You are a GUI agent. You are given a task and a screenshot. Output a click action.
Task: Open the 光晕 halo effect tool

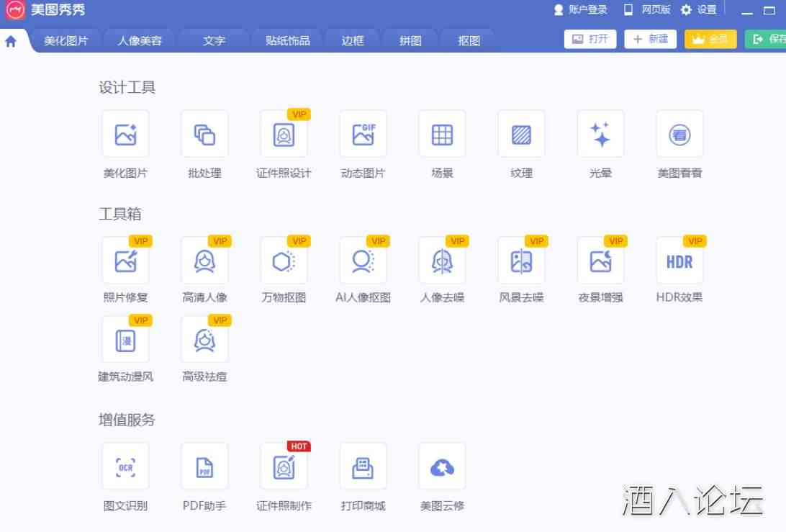click(600, 135)
